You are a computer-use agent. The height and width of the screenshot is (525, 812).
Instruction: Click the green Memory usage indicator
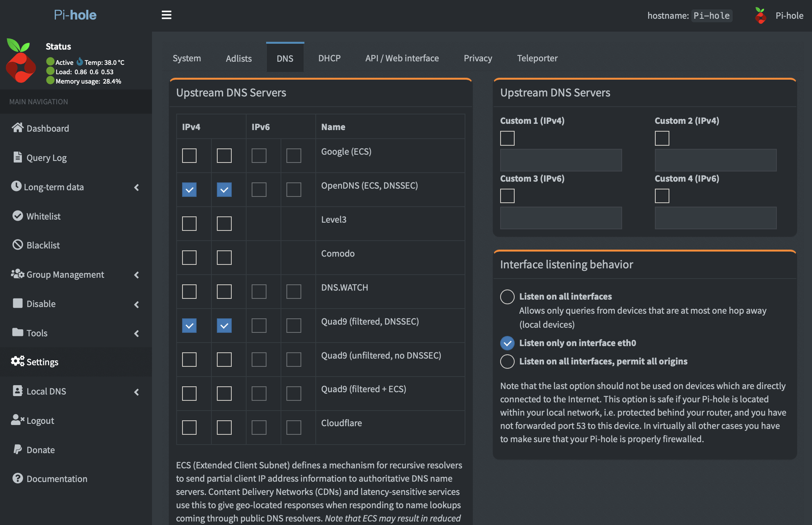(x=50, y=80)
